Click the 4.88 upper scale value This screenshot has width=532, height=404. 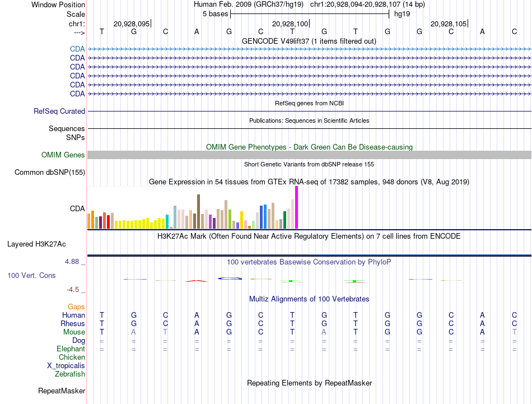(x=72, y=262)
